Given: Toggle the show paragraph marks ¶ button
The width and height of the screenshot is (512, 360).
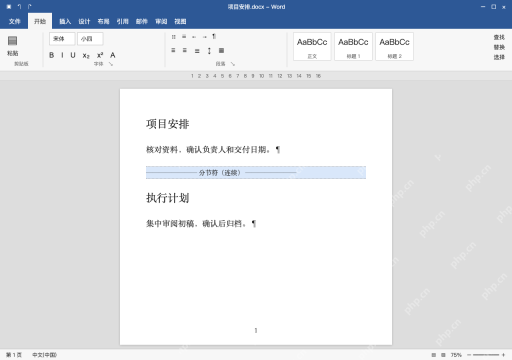Looking at the screenshot, I should click(214, 36).
